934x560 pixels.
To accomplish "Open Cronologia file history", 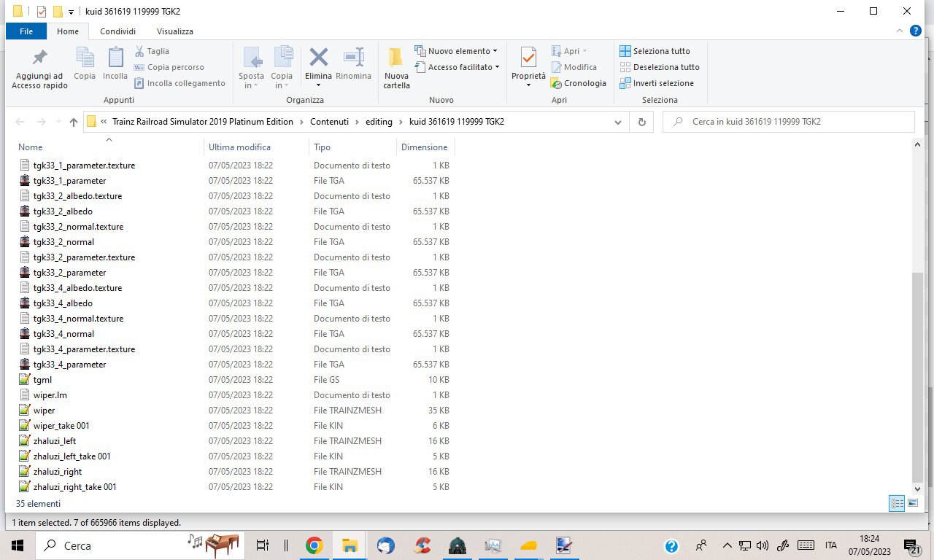I will tap(579, 83).
